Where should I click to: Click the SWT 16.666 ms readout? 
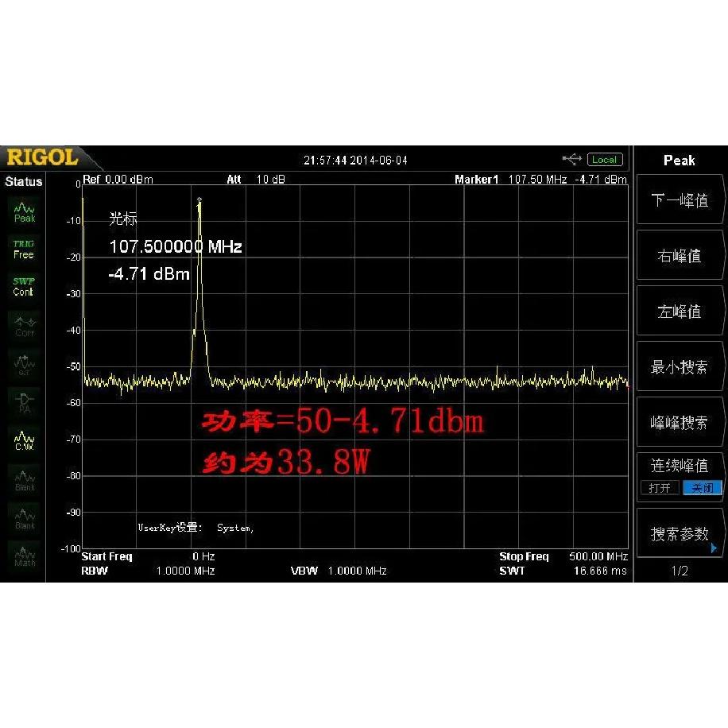563,571
